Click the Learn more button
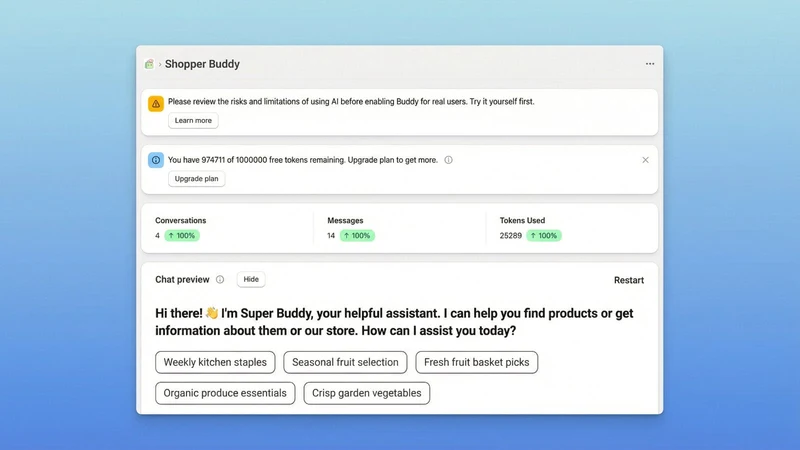Image resolution: width=800 pixels, height=450 pixels. pos(193,120)
